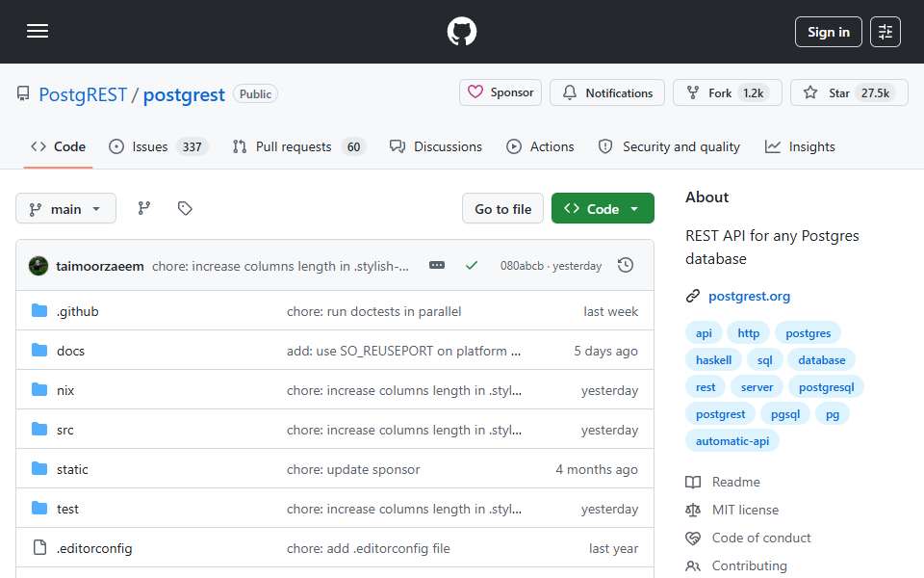Open 'chore: run doctests in parallel' commit
This screenshot has height=578, width=924.
373,311
